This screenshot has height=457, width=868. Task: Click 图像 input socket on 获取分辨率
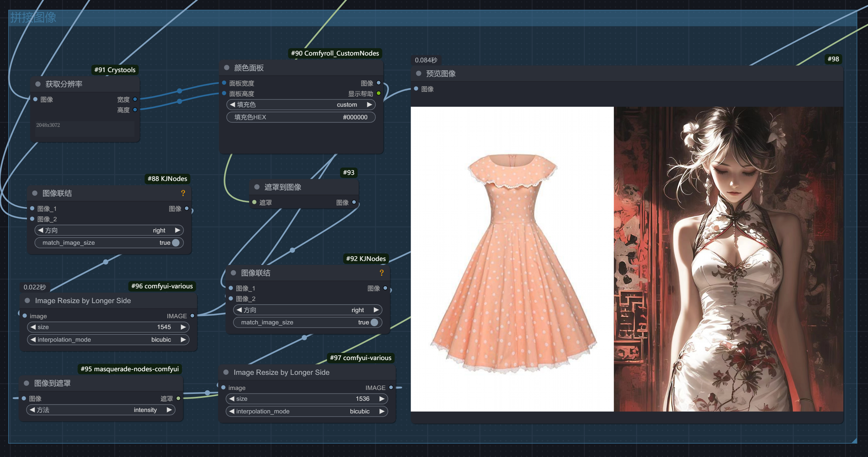click(35, 99)
